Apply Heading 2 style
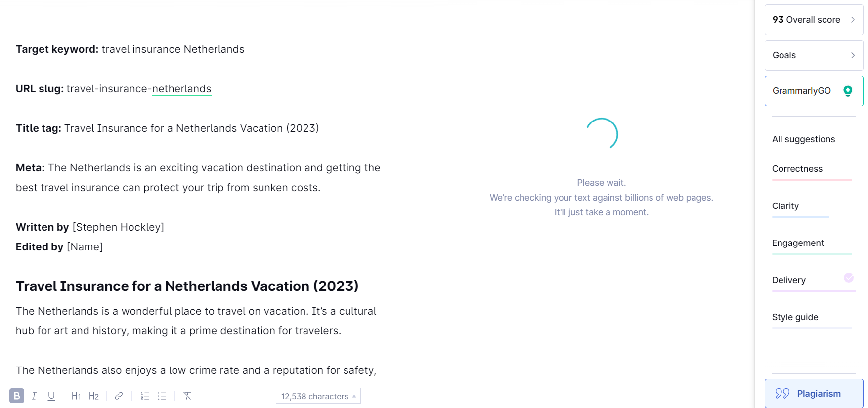The height and width of the screenshot is (408, 868). pyautogui.click(x=94, y=396)
